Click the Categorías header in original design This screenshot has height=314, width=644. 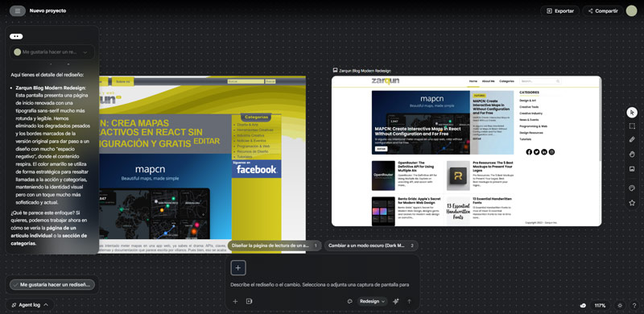point(256,117)
